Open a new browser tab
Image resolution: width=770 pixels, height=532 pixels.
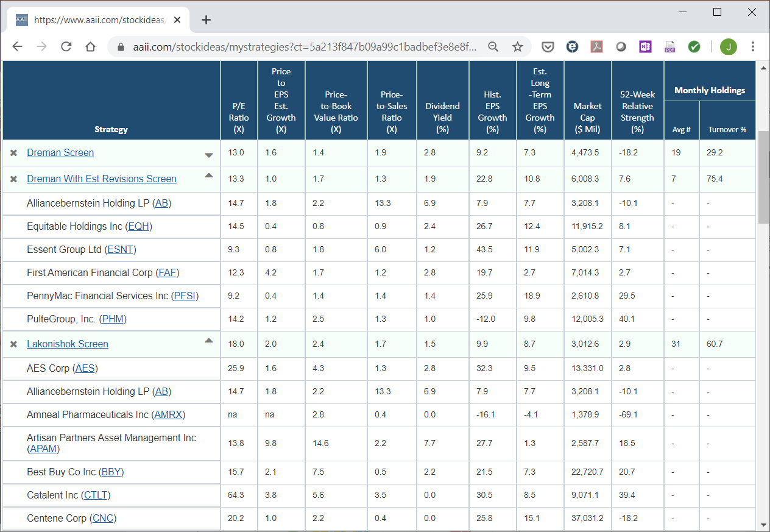(206, 20)
